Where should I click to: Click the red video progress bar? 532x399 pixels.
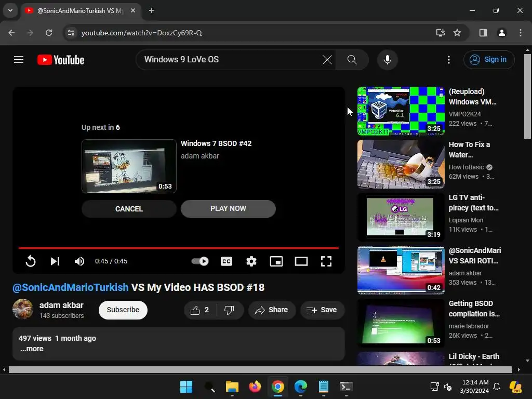[179, 248]
